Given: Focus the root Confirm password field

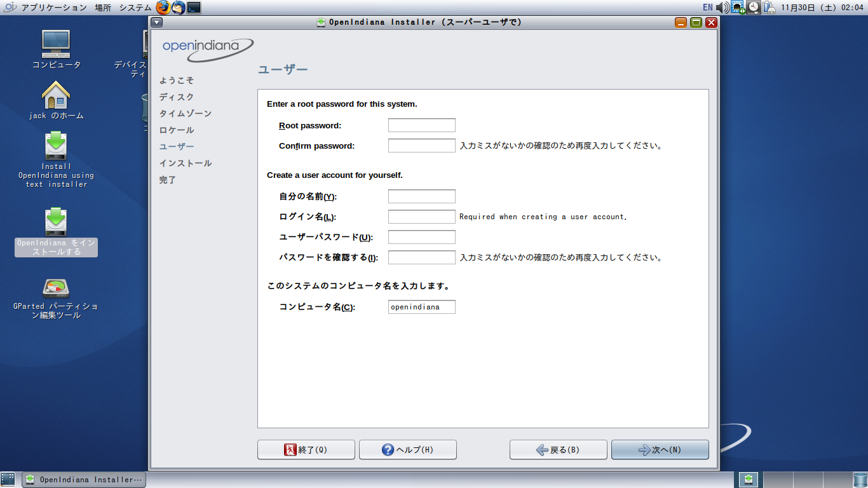Looking at the screenshot, I should tap(422, 146).
